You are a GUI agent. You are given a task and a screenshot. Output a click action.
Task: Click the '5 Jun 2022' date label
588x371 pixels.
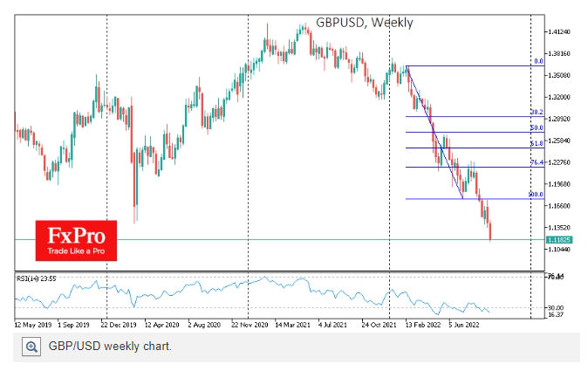464,325
